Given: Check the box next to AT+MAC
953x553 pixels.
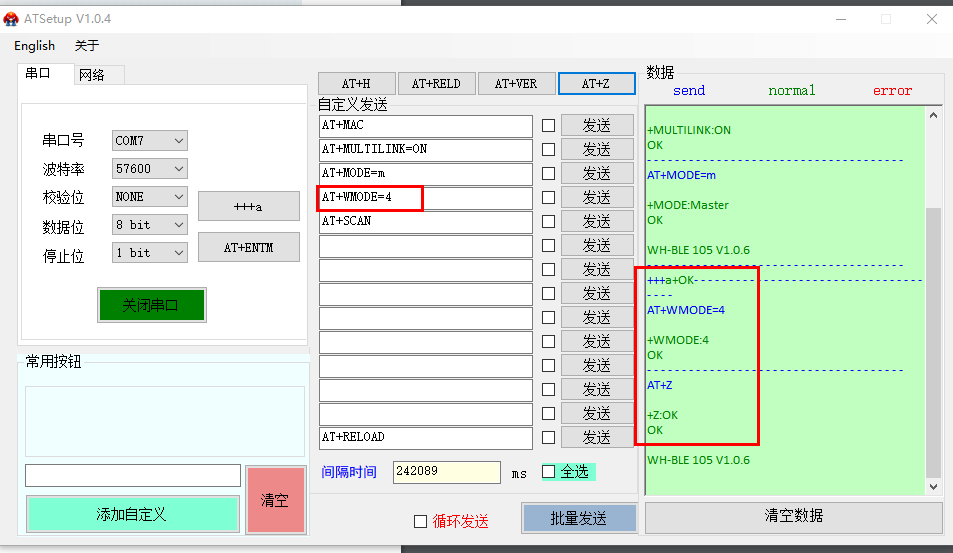Looking at the screenshot, I should [x=548, y=126].
